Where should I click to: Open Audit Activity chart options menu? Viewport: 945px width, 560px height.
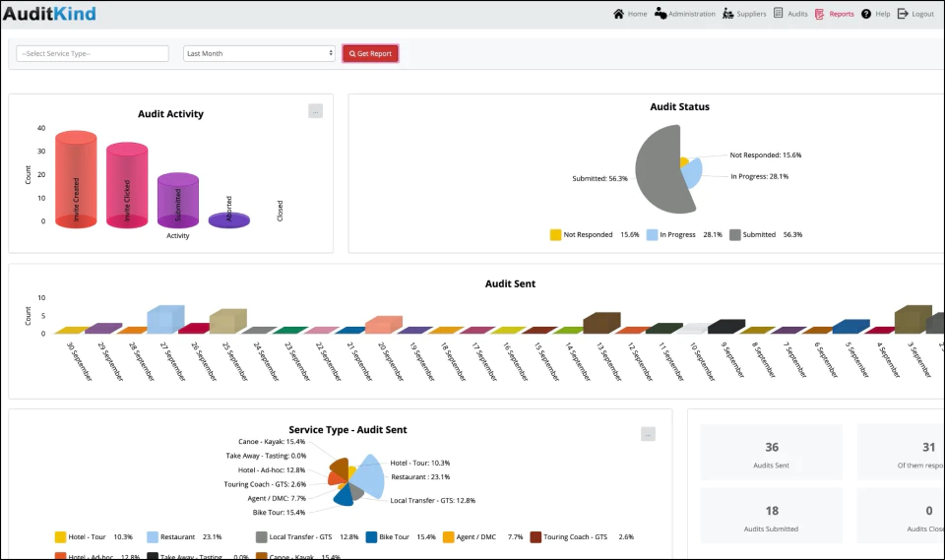315,111
